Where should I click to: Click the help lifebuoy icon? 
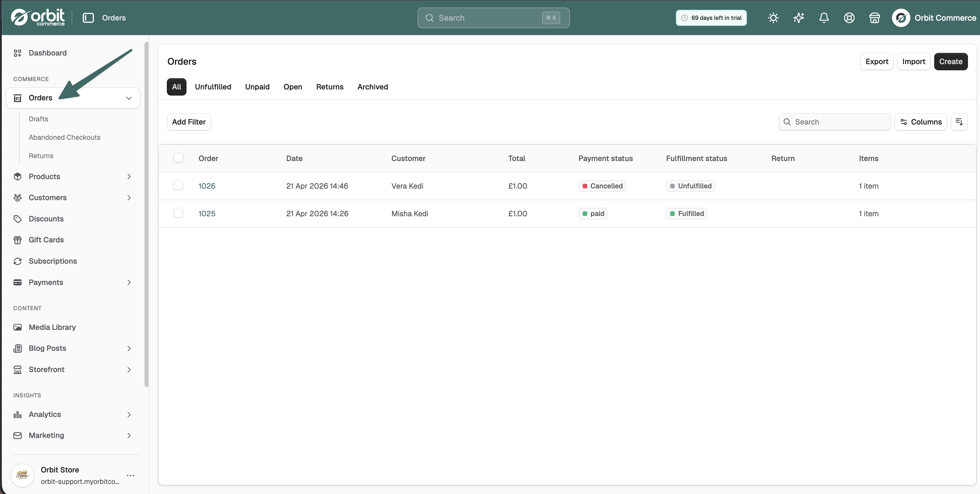(849, 18)
